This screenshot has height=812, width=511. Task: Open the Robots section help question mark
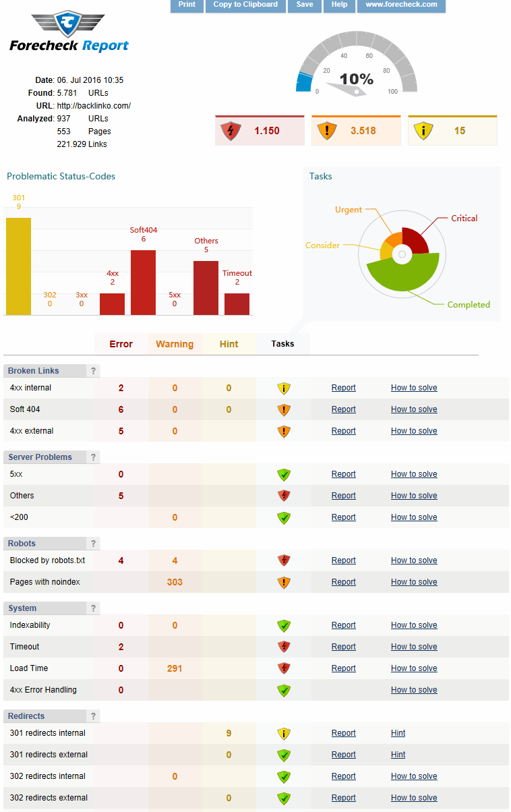click(x=94, y=544)
